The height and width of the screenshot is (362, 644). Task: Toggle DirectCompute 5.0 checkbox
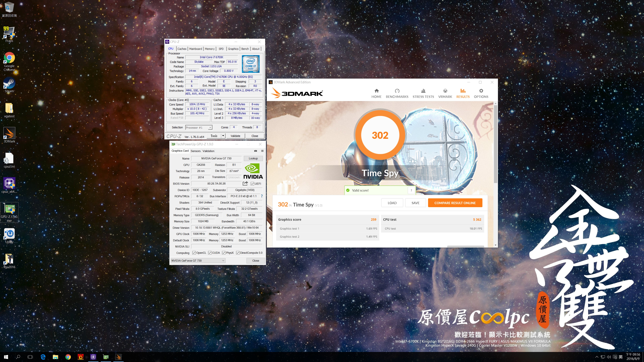point(238,253)
